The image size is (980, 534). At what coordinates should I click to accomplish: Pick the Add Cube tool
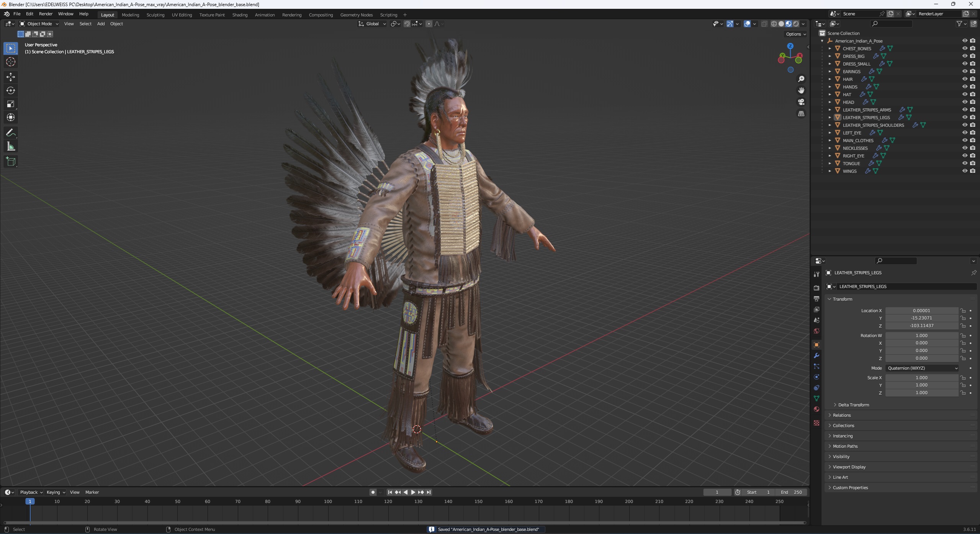click(11, 162)
